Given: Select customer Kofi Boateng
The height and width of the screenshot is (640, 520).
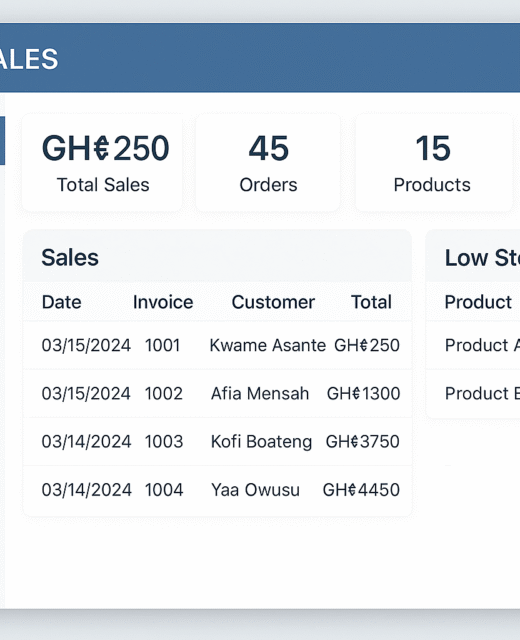Looking at the screenshot, I should pos(261,442).
